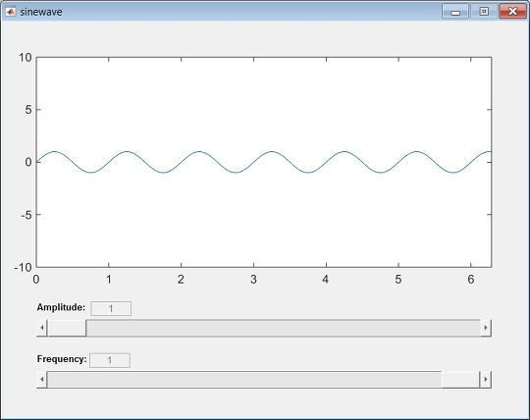Click the Amplitude slider left arrow
530x420 pixels.
[x=42, y=328]
